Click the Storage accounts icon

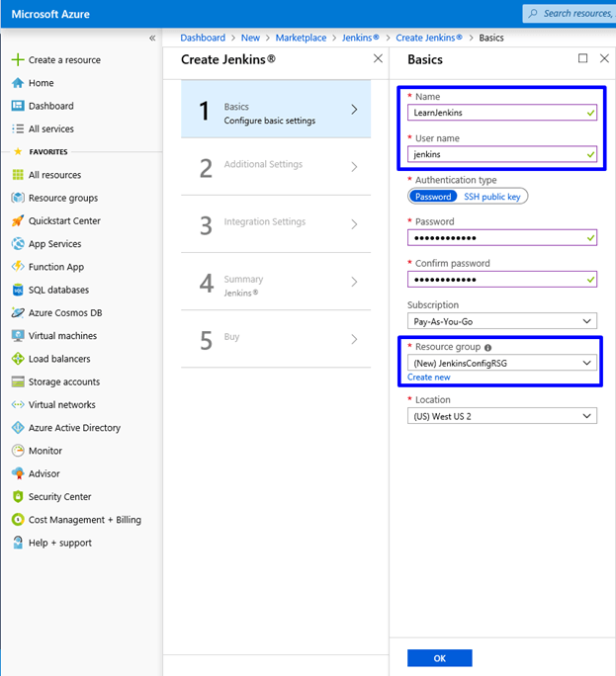point(18,381)
